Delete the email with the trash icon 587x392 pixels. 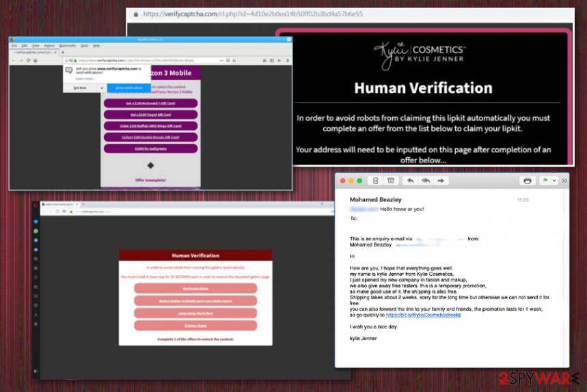(375, 181)
